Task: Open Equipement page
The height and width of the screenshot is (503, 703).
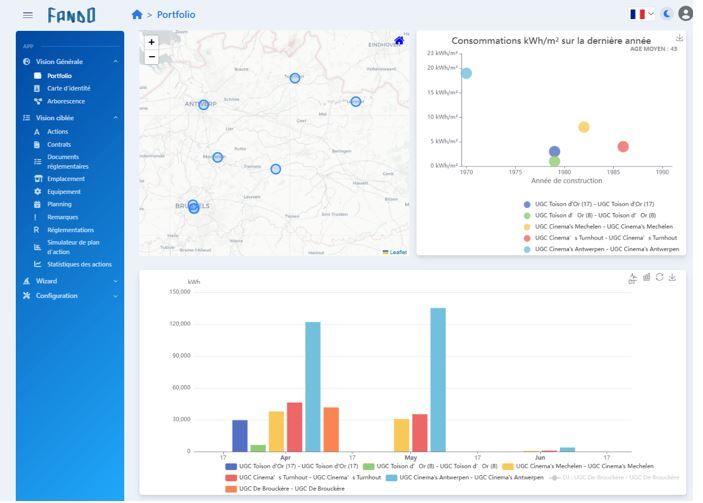Action: click(x=64, y=192)
